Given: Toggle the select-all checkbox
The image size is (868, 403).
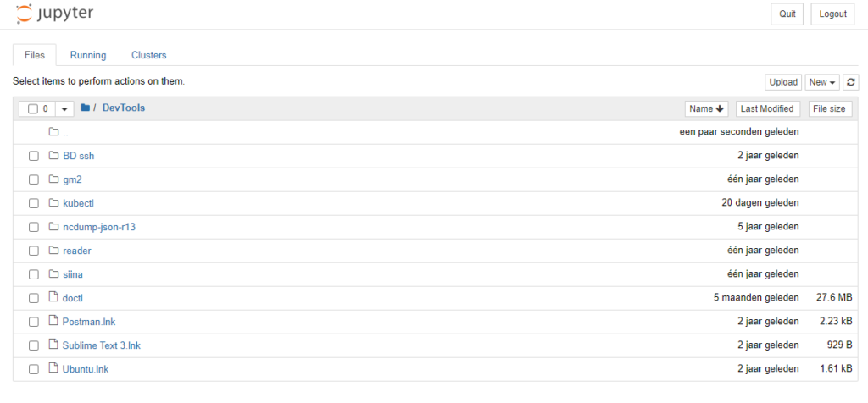Looking at the screenshot, I should tap(33, 109).
